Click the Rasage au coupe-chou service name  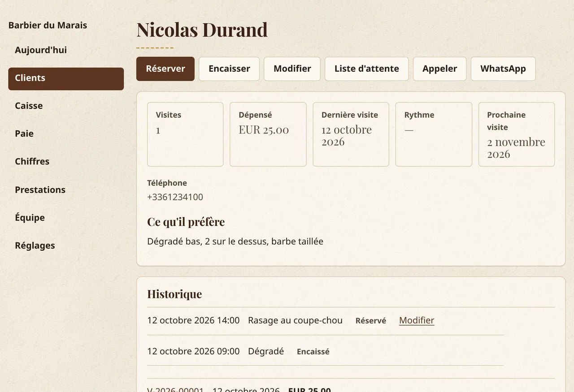point(295,320)
